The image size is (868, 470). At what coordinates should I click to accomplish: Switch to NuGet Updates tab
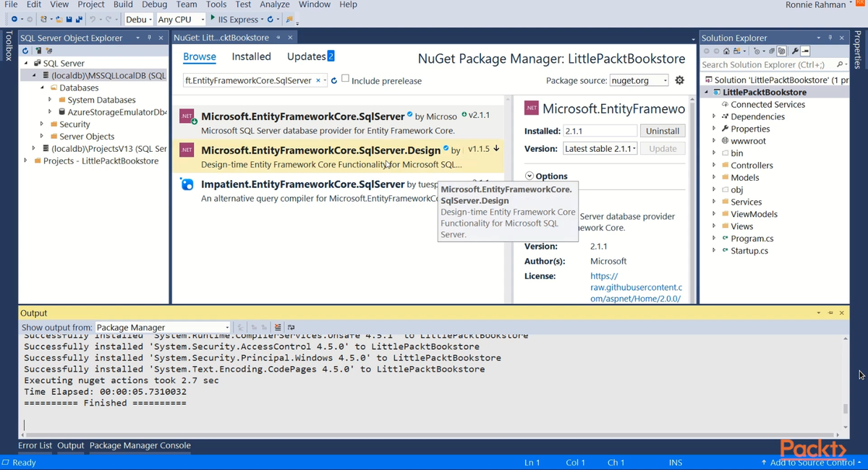[310, 56]
